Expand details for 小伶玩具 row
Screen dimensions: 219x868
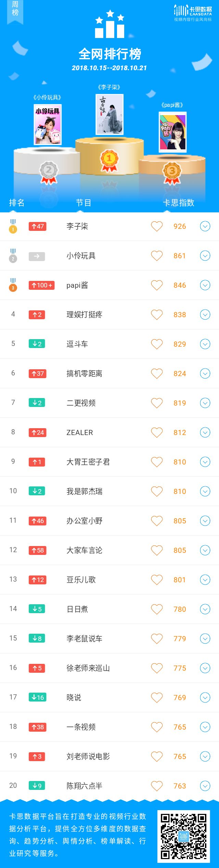pos(205,256)
